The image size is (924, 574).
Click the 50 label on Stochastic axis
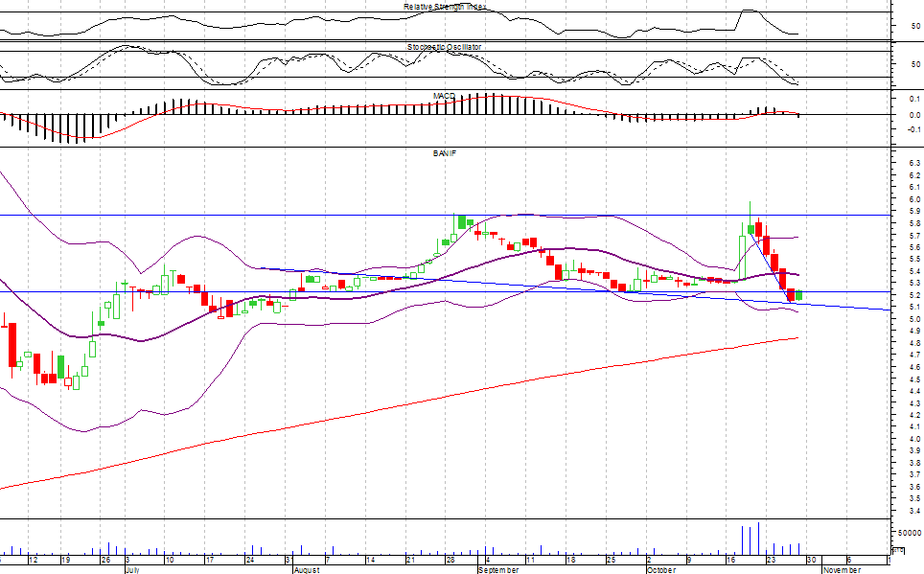pos(915,64)
